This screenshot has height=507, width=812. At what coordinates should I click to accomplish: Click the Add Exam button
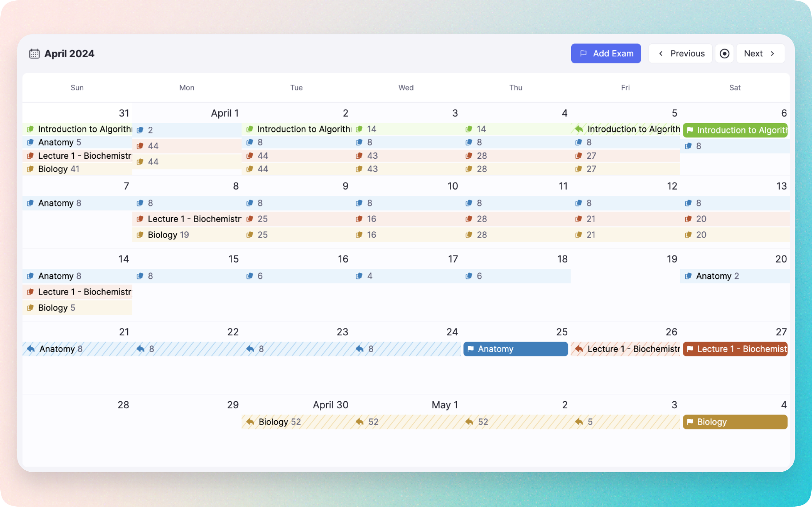(x=605, y=53)
